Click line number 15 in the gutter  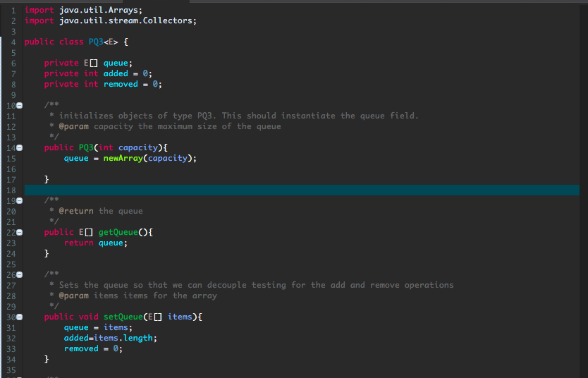[11, 159]
